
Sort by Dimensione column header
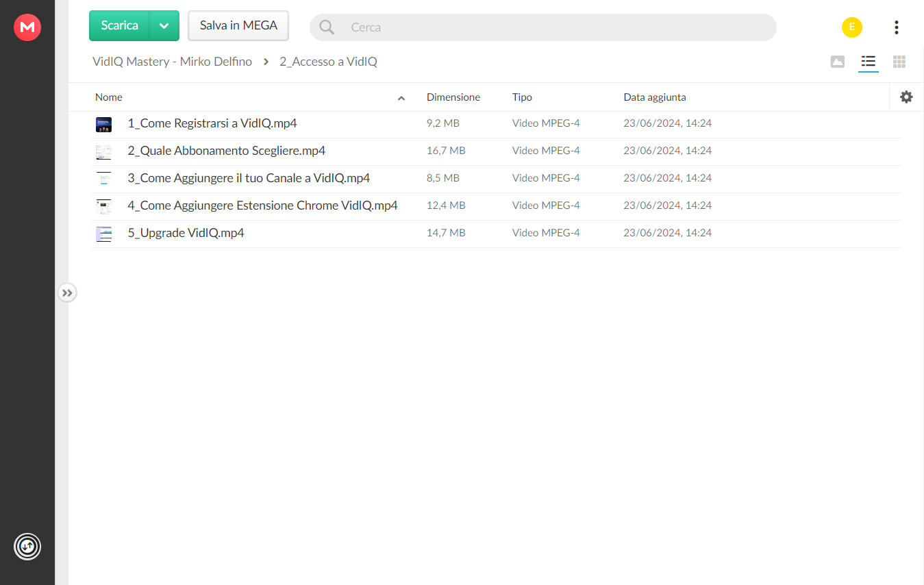[x=453, y=97]
